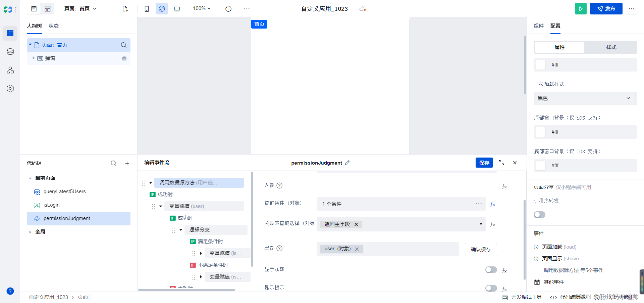Open the components library sidebar icon
The width and height of the screenshot is (644, 303).
click(x=10, y=70)
